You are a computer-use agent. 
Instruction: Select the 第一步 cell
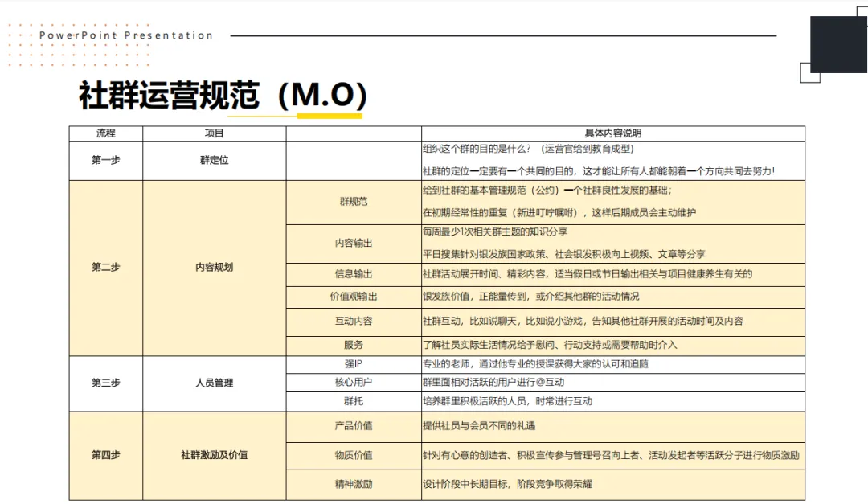click(x=106, y=161)
